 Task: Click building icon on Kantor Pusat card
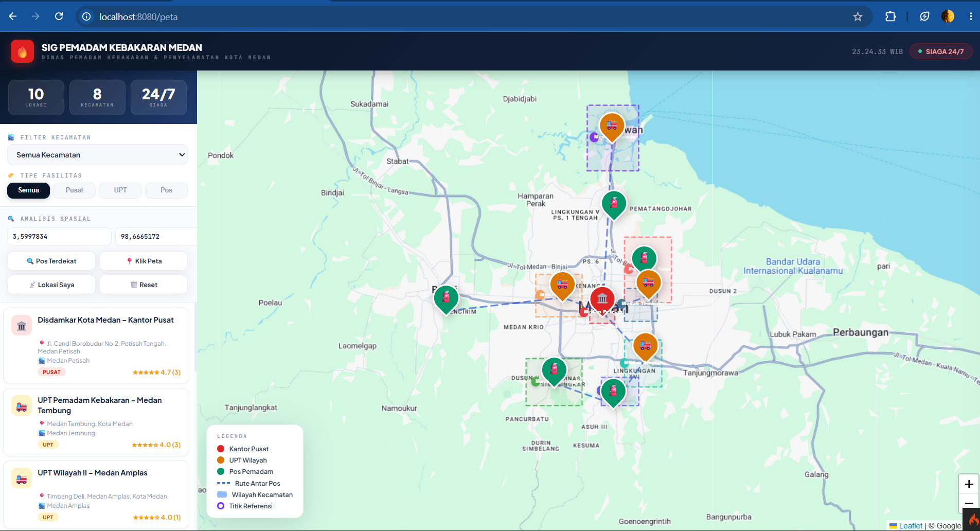coord(22,326)
